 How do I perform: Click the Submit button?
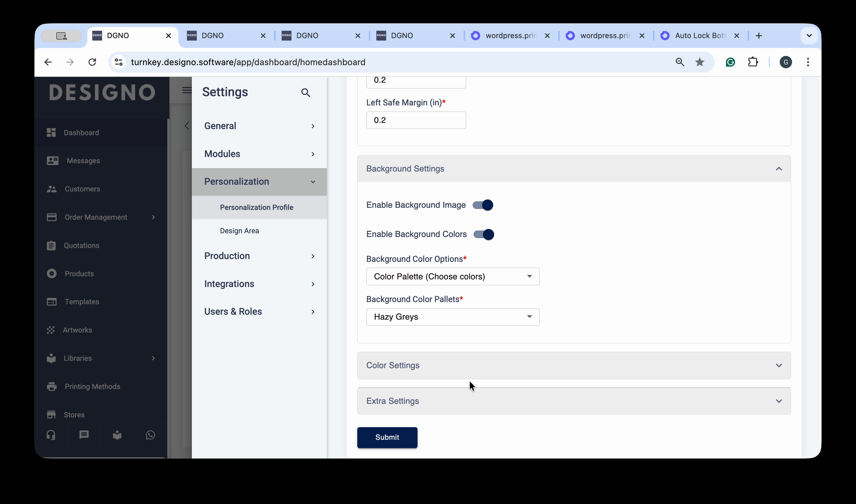coord(387,437)
